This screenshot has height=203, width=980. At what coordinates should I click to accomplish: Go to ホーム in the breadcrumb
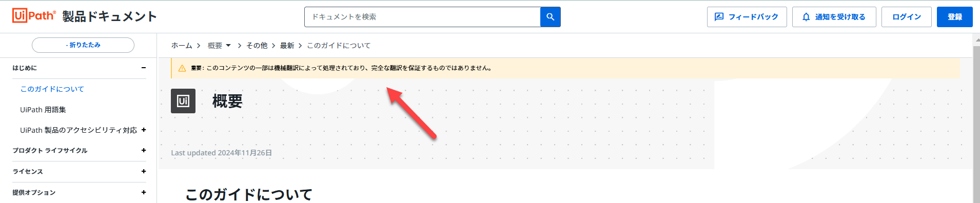(182, 46)
